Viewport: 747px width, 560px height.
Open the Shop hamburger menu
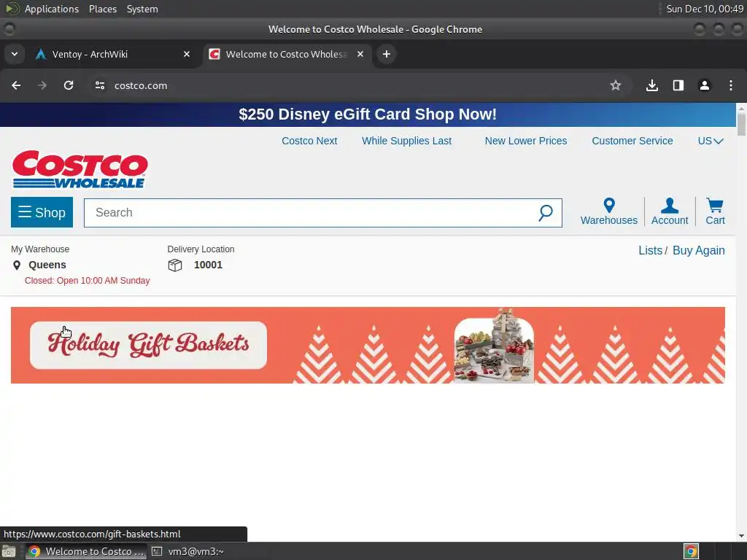coord(42,212)
